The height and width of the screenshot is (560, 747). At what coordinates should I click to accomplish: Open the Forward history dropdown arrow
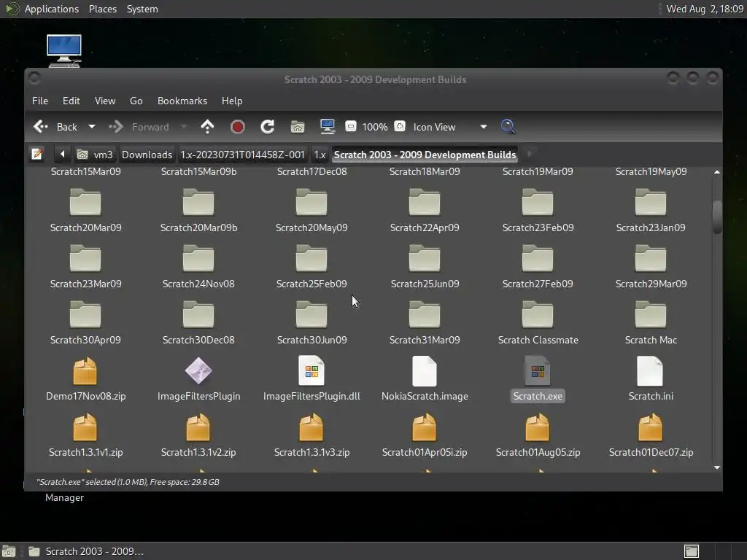pos(184,127)
